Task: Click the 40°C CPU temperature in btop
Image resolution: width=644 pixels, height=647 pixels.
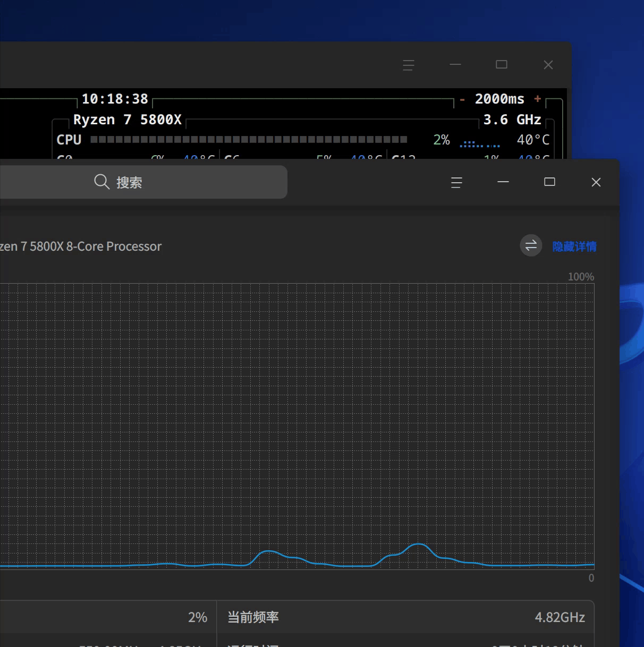Action: pos(533,140)
